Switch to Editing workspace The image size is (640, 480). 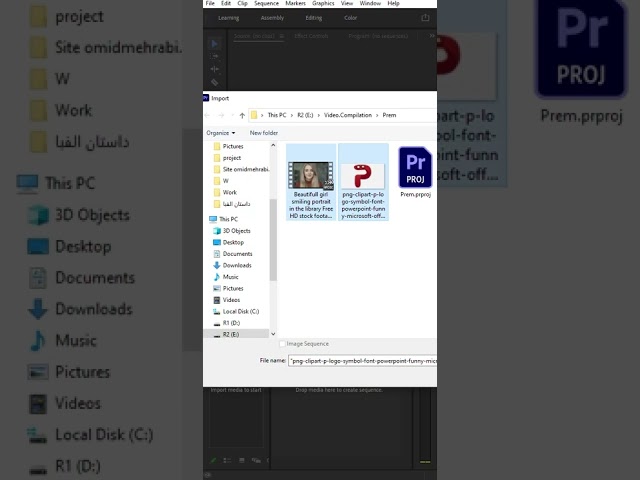[x=314, y=18]
